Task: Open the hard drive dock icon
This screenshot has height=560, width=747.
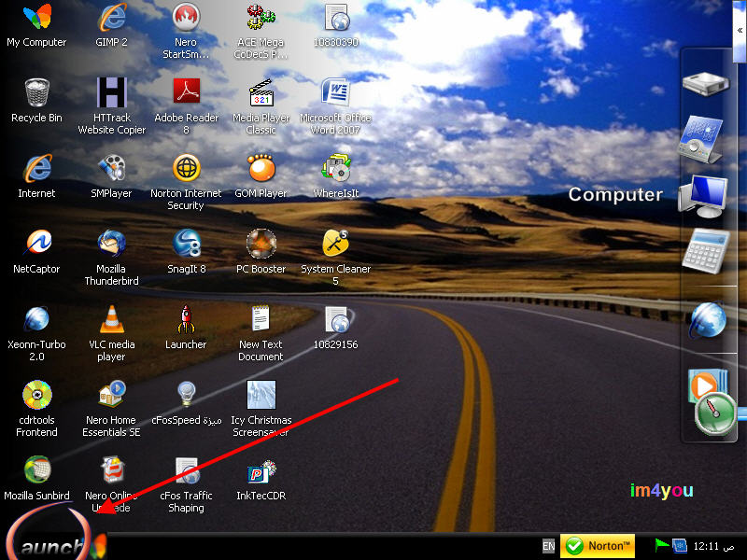Action: (x=706, y=83)
